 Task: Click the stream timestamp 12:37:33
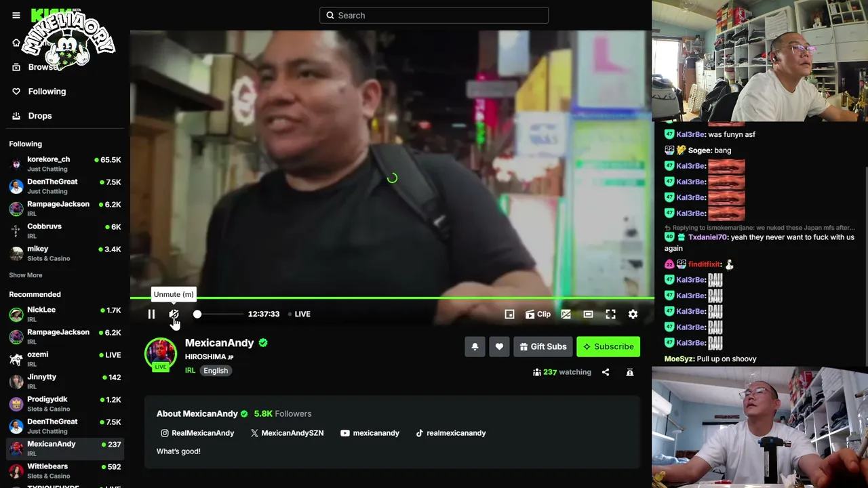point(264,314)
